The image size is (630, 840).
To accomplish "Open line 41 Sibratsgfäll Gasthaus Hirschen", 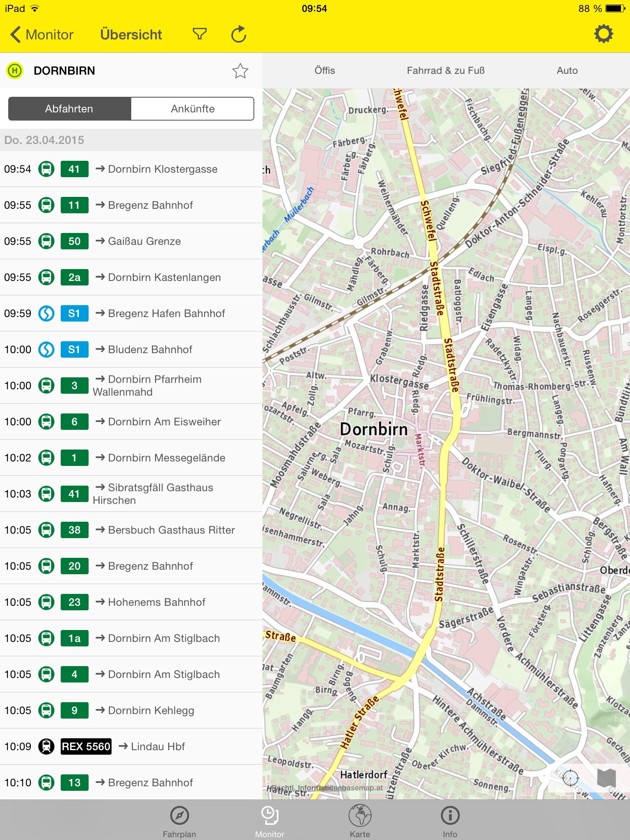I will coord(131,494).
